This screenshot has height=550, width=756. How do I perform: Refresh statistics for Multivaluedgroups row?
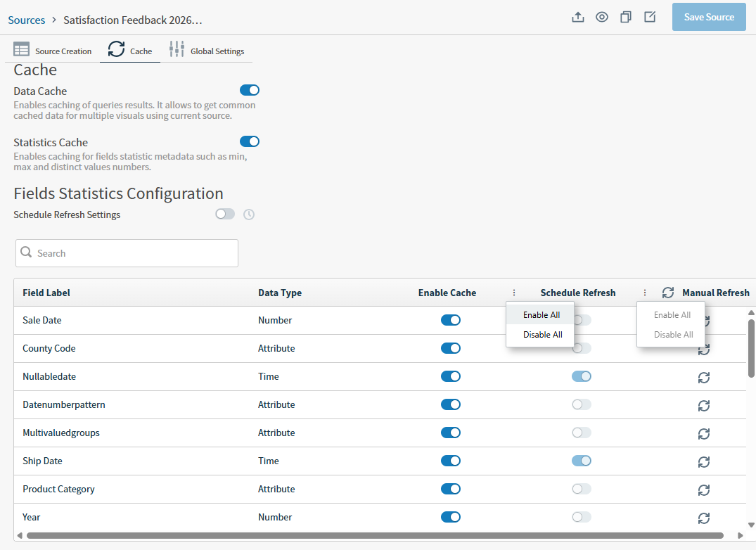click(x=704, y=434)
